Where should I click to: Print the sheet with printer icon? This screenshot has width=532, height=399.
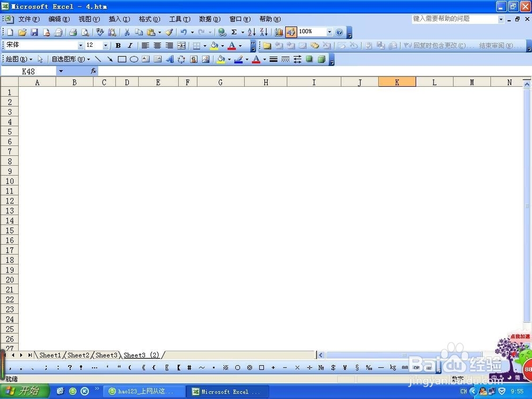pyautogui.click(x=73, y=32)
